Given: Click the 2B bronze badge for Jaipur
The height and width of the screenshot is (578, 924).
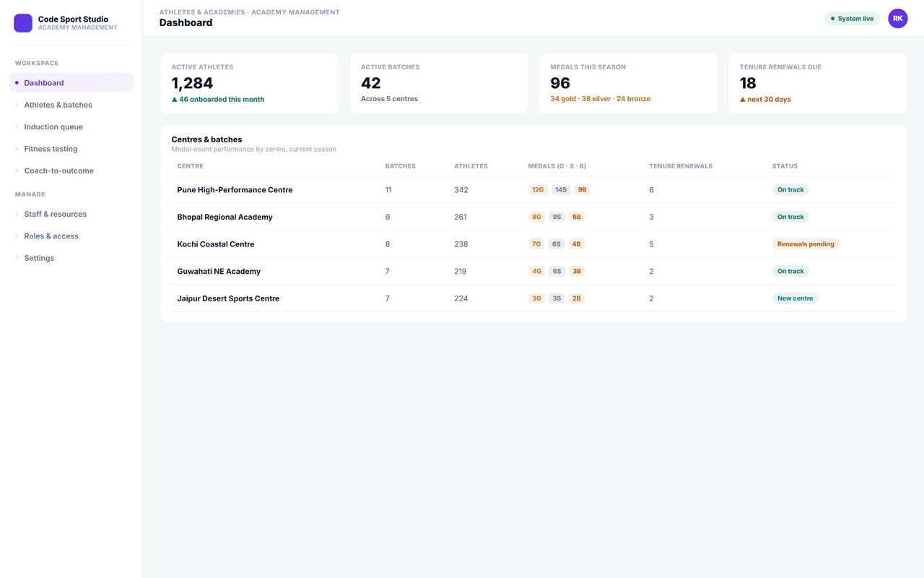Looking at the screenshot, I should (x=576, y=298).
